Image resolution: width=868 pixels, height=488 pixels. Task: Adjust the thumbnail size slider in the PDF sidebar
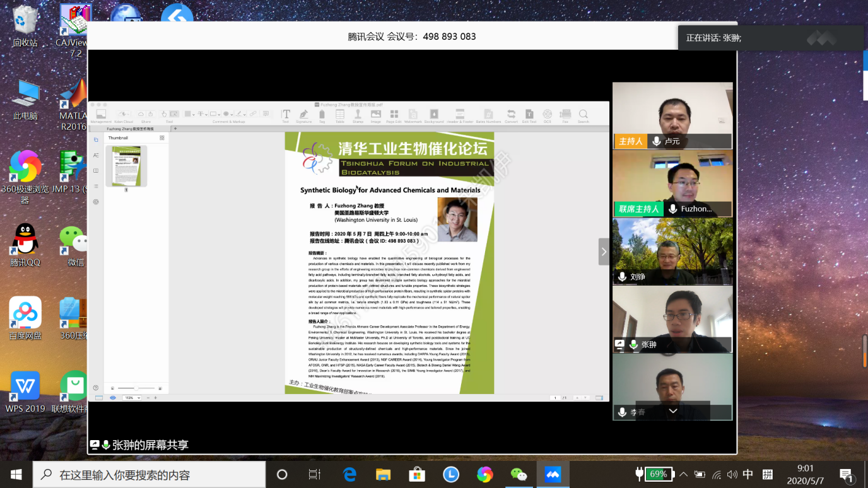[x=136, y=388]
